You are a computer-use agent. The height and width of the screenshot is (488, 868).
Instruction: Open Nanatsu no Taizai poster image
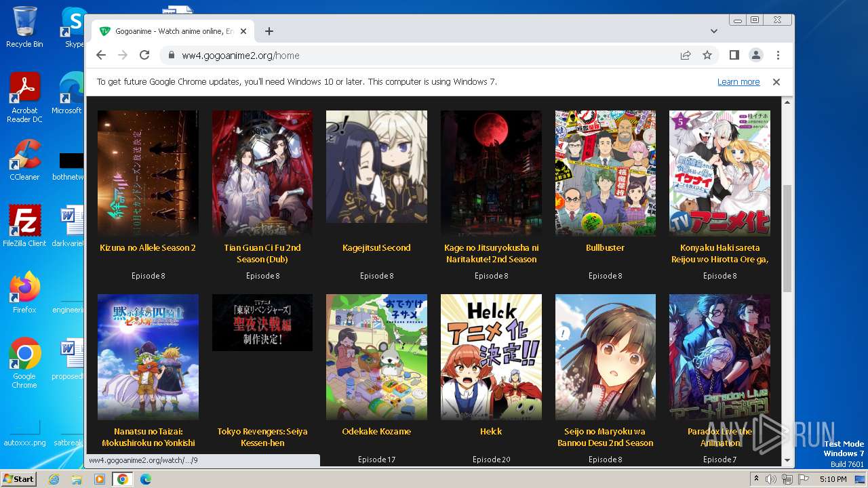[x=148, y=357]
